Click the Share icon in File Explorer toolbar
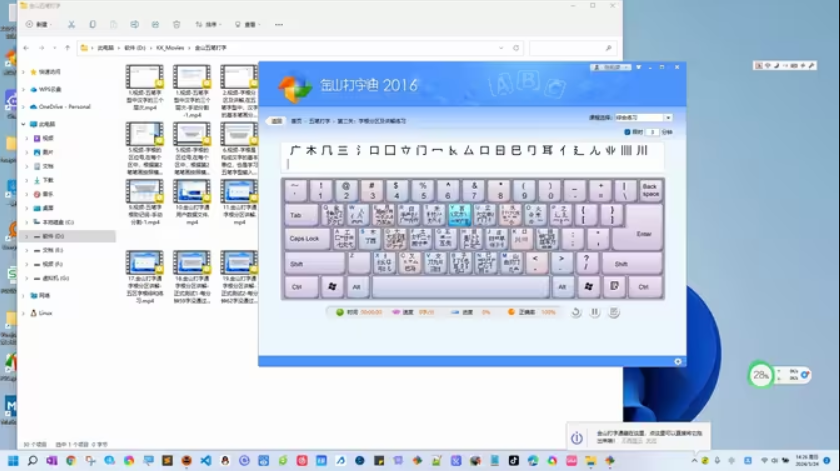 (x=155, y=25)
